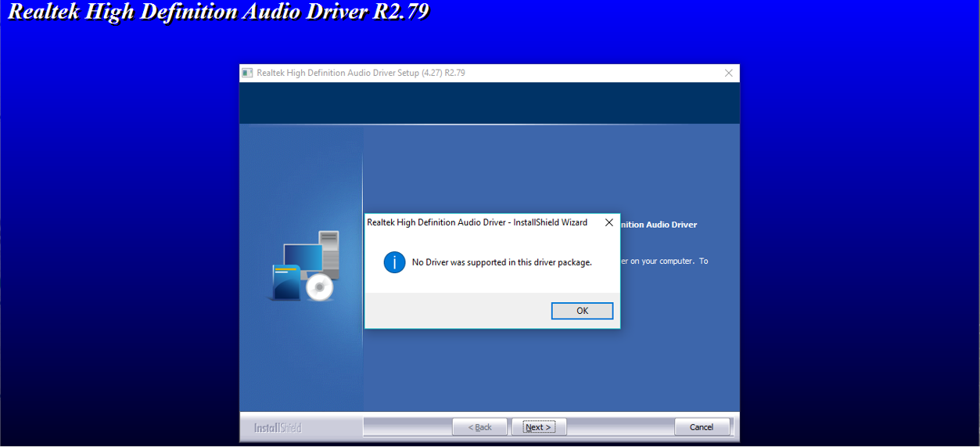The image size is (980, 447).
Task: Click the InstallShield logo
Action: pos(278,427)
